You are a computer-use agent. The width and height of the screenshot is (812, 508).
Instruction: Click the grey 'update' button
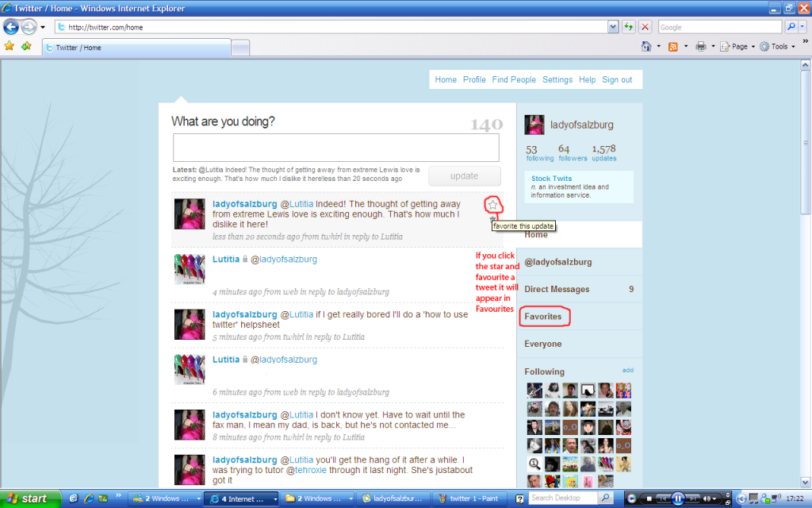[464, 176]
